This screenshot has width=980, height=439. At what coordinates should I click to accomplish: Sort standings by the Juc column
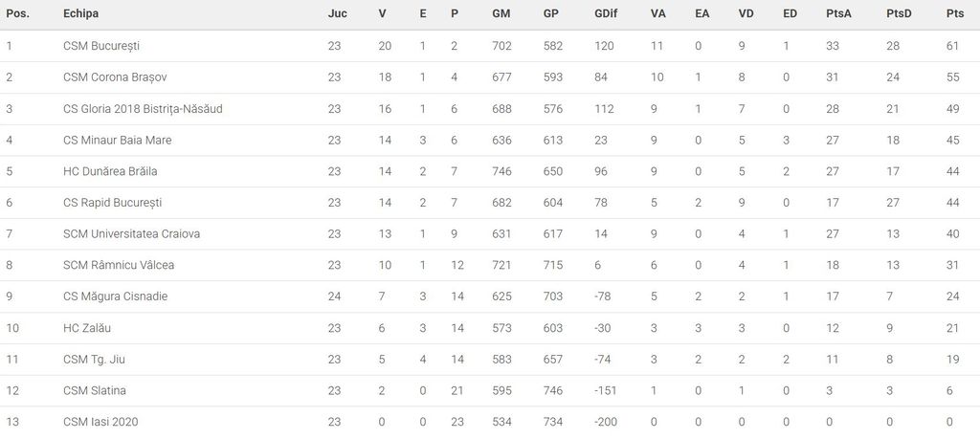click(337, 14)
